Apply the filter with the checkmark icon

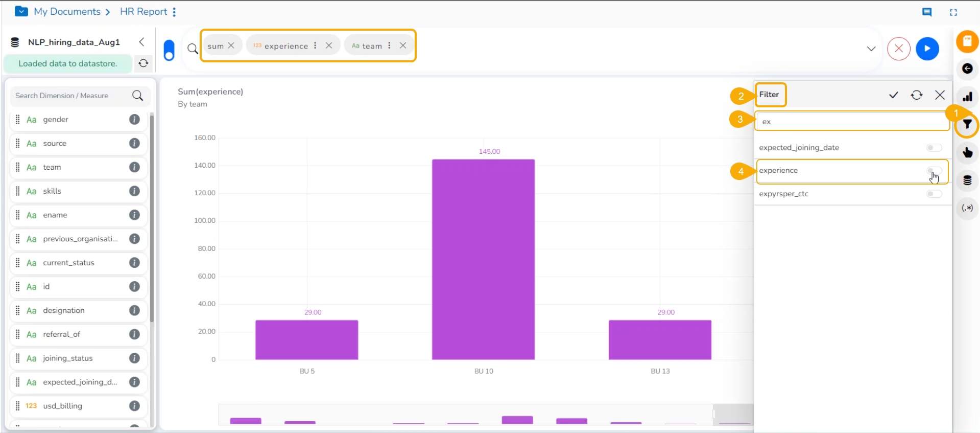894,95
